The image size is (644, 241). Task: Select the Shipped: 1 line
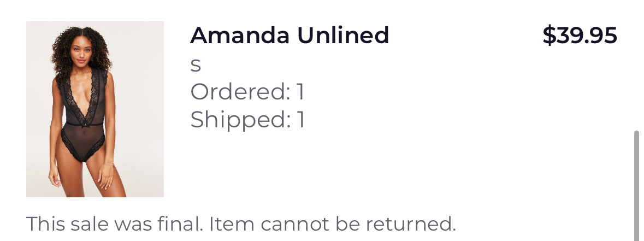(247, 120)
